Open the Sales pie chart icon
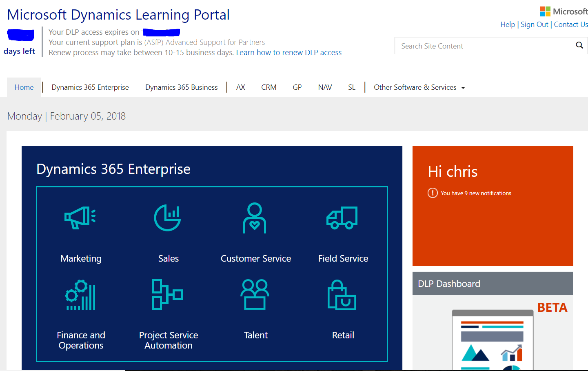This screenshot has width=588, height=371. pos(168,218)
